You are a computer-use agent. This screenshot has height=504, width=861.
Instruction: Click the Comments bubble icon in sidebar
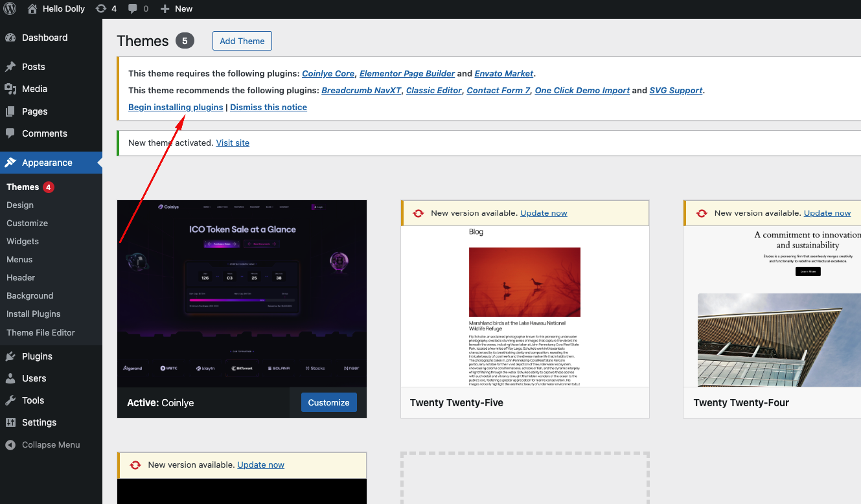pyautogui.click(x=10, y=133)
